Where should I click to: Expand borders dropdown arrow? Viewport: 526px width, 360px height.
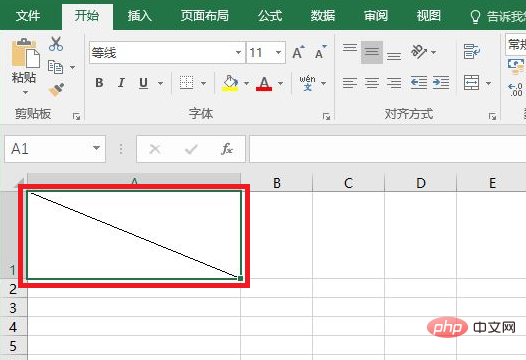click(203, 83)
